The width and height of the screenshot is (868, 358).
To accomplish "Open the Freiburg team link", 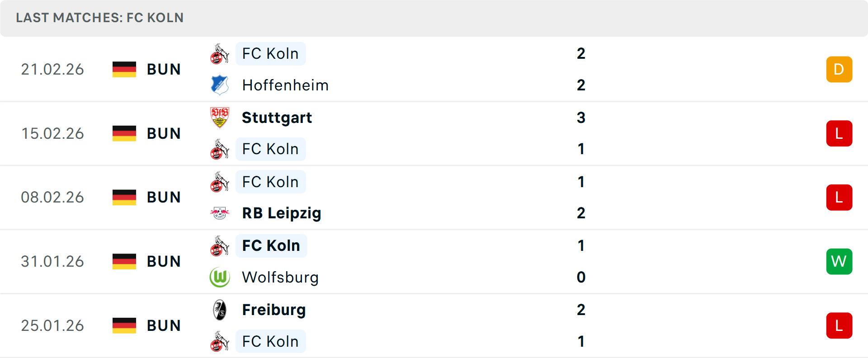I will (x=274, y=310).
